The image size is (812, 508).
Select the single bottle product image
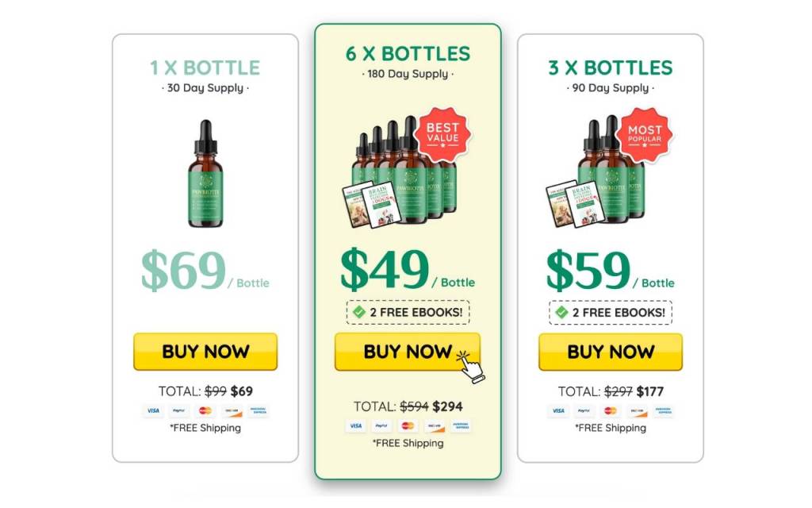click(x=205, y=174)
